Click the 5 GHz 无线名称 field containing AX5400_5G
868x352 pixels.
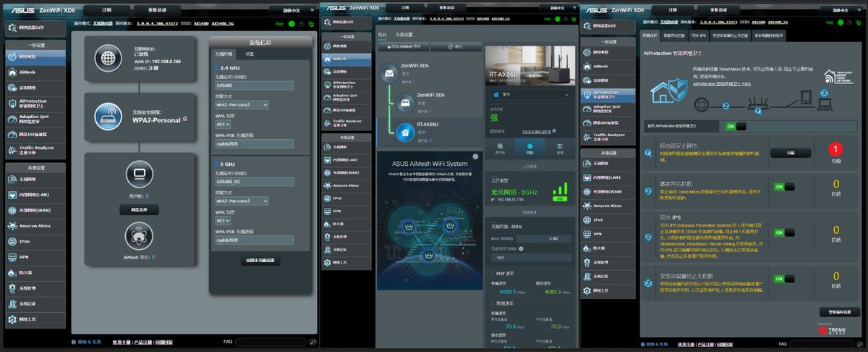254,181
